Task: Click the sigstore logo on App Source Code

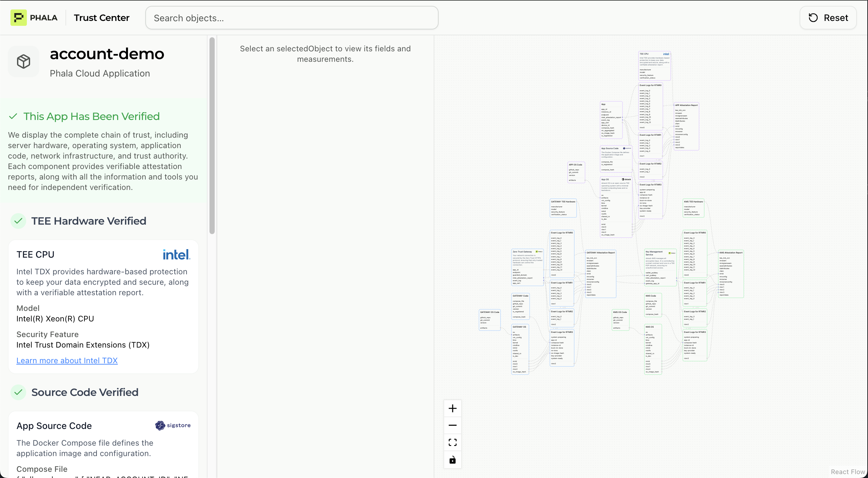Action: [x=173, y=425]
